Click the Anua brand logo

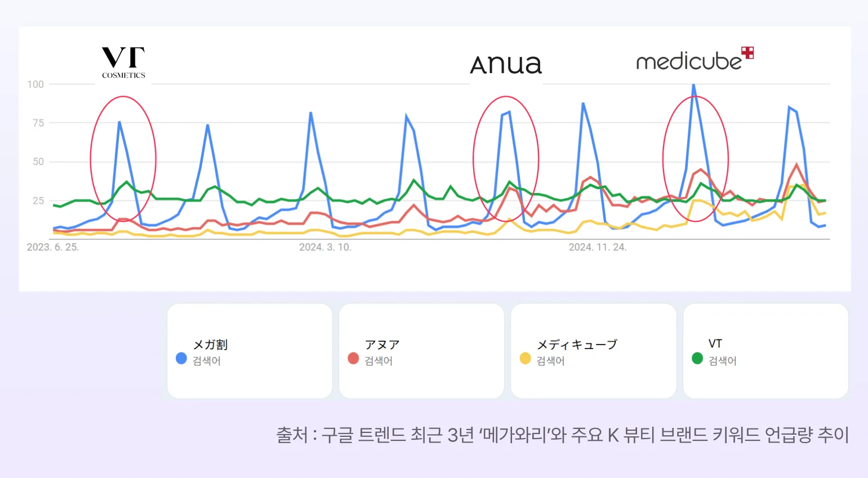point(506,65)
